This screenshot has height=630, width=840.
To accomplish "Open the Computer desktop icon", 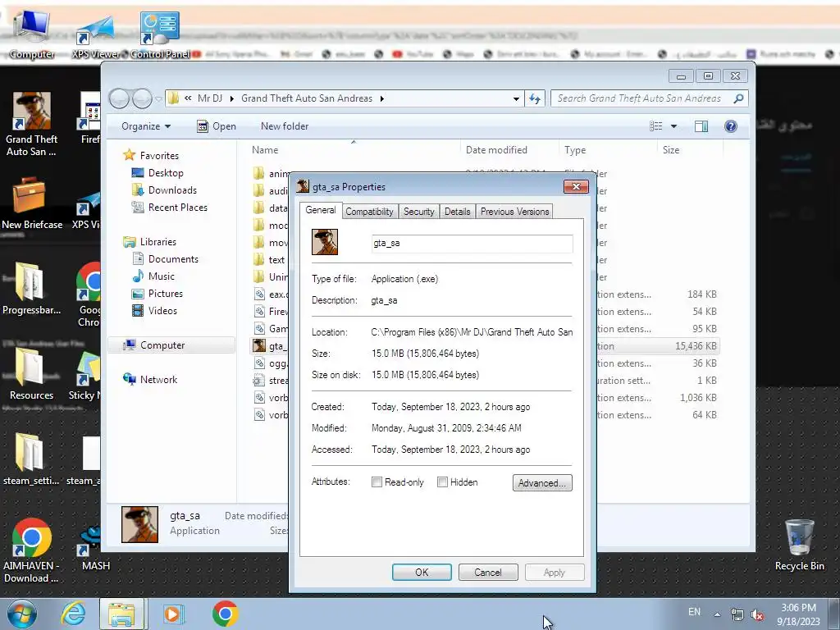I will [x=32, y=33].
